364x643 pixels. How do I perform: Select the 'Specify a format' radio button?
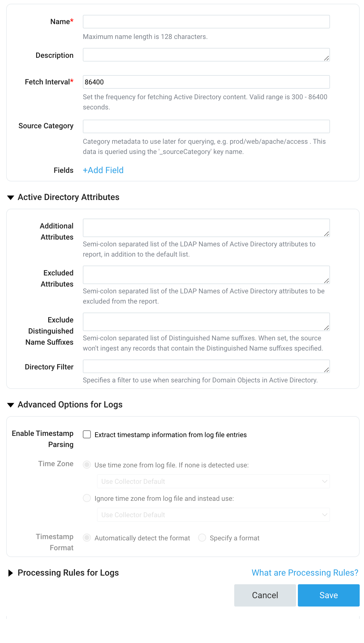202,538
